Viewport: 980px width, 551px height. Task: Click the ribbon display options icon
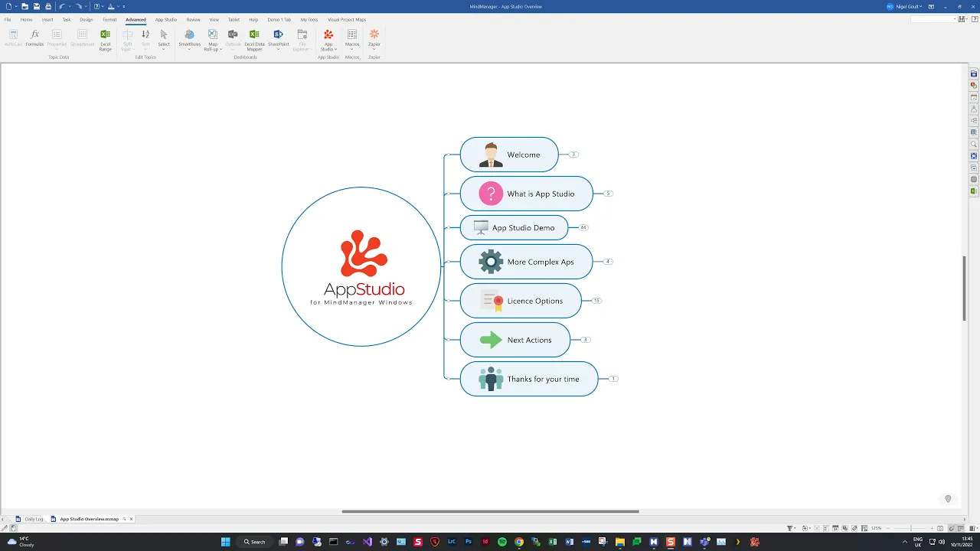pyautogui.click(x=931, y=6)
